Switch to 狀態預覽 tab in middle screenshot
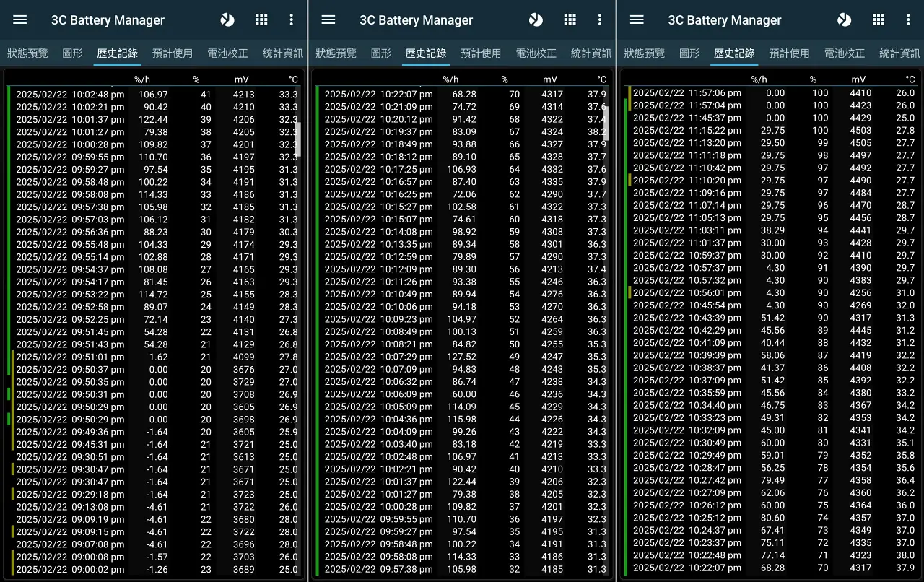This screenshot has height=582, width=924. coord(336,53)
